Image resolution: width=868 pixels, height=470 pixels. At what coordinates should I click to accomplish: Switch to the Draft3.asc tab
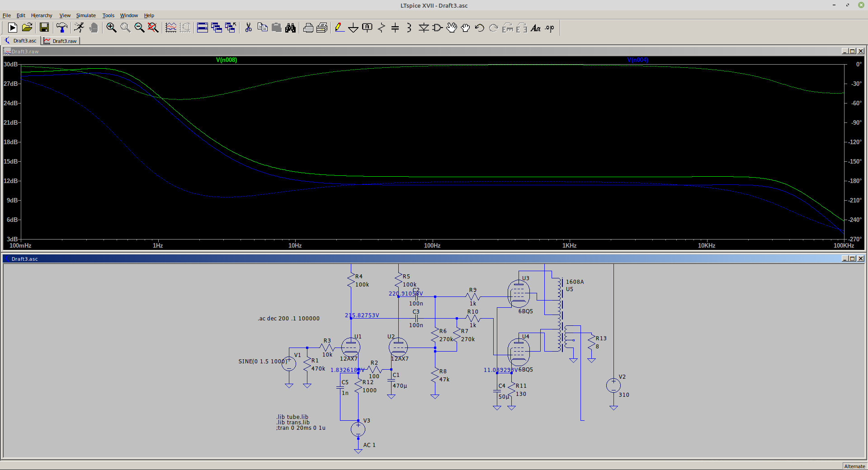pyautogui.click(x=21, y=41)
